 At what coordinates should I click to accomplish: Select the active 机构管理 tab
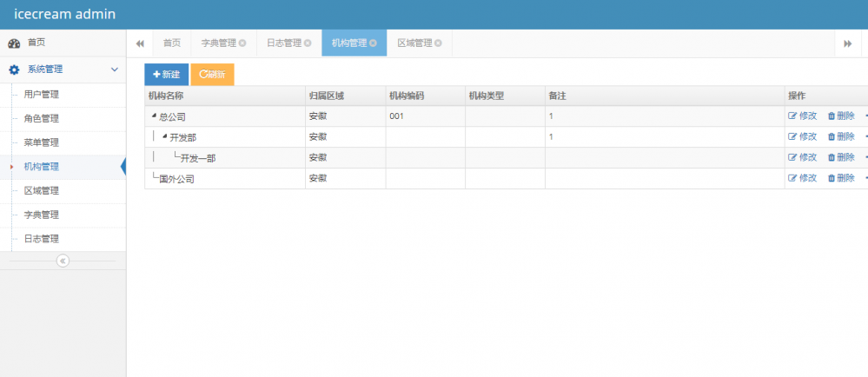348,43
